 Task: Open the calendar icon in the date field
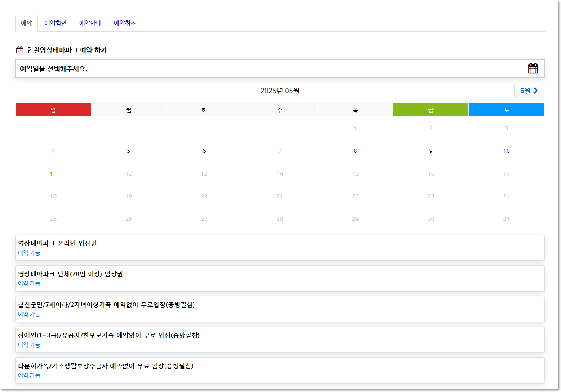tap(533, 68)
